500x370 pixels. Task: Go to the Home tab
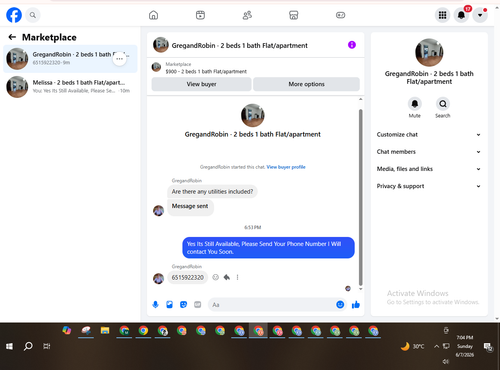(x=153, y=15)
